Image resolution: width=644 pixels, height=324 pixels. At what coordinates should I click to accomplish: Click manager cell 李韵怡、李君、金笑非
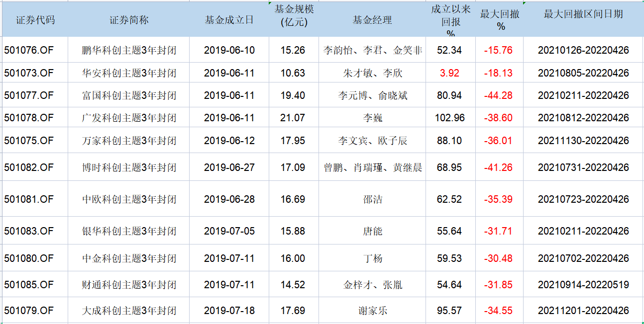pos(373,50)
